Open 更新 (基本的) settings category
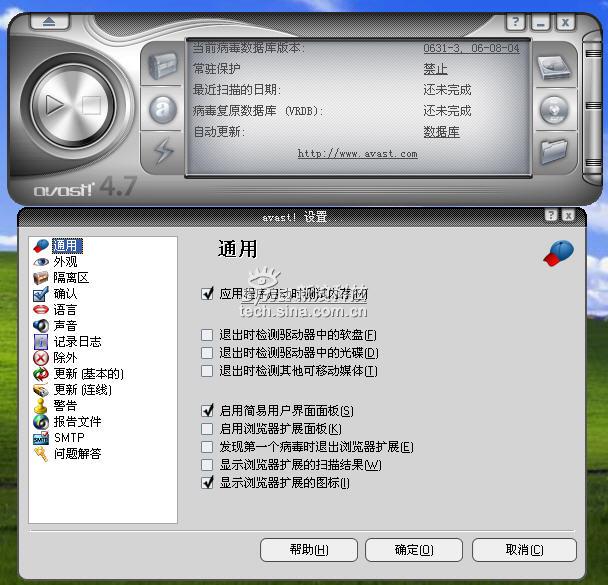The height and width of the screenshot is (585, 608). (x=88, y=374)
